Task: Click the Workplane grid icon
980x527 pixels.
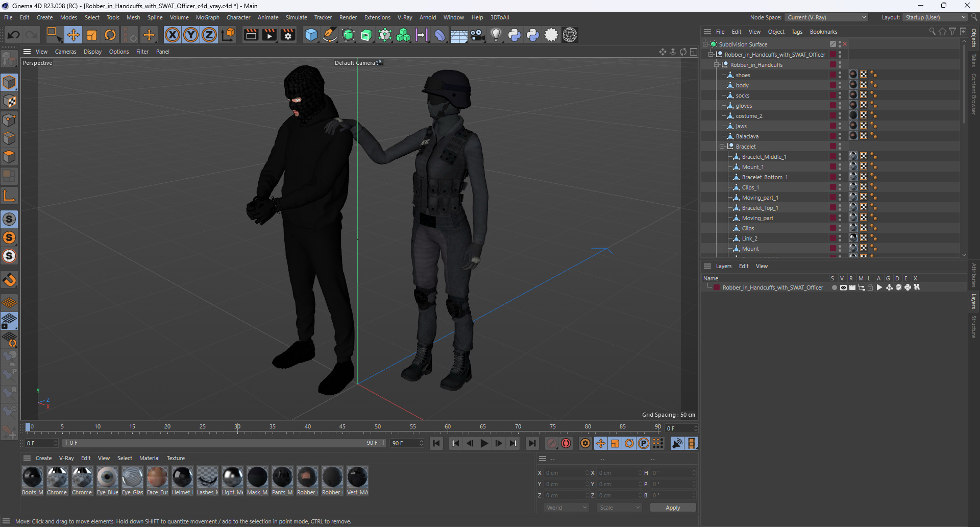Action: tap(9, 303)
